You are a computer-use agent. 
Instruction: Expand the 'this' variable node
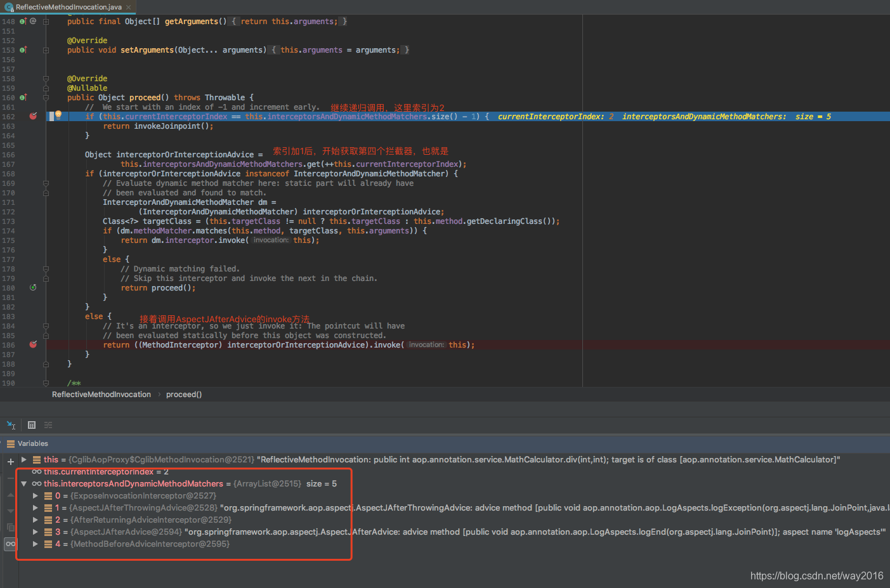click(x=23, y=459)
